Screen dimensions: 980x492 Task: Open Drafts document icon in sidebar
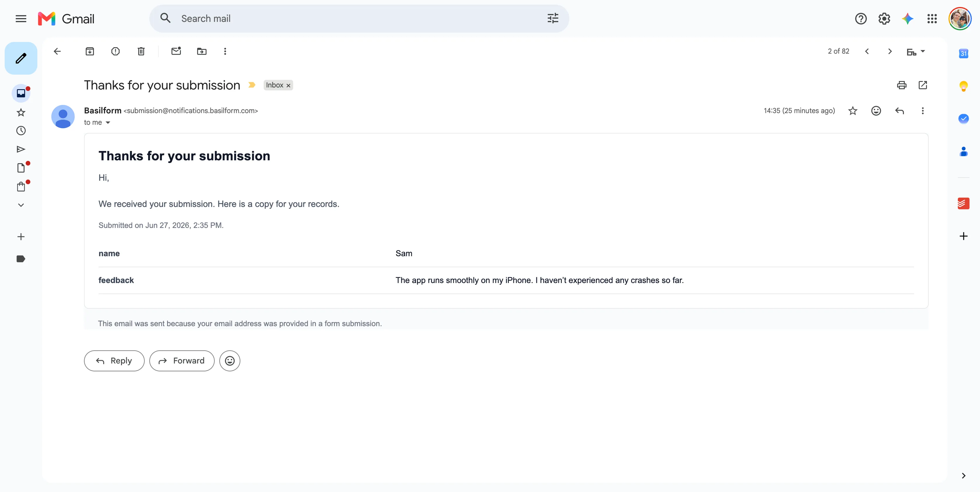21,168
